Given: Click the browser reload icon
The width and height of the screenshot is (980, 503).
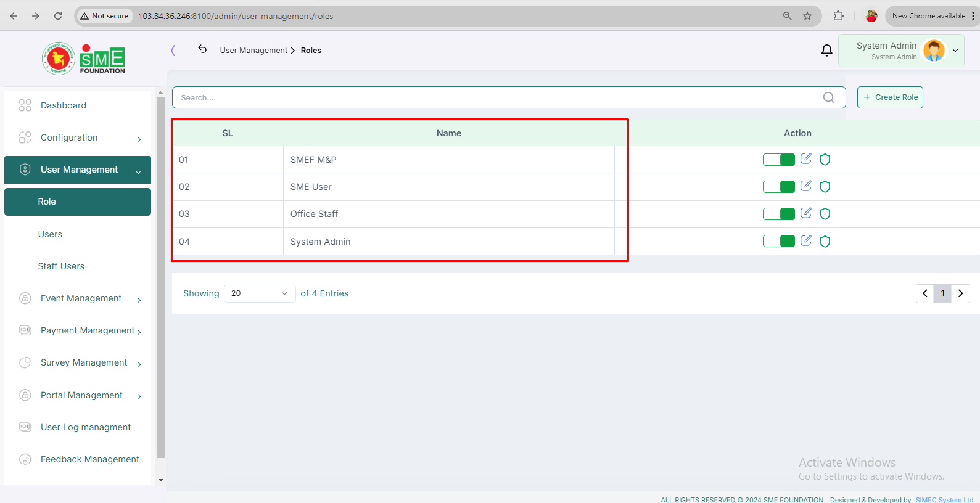Looking at the screenshot, I should coord(58,16).
